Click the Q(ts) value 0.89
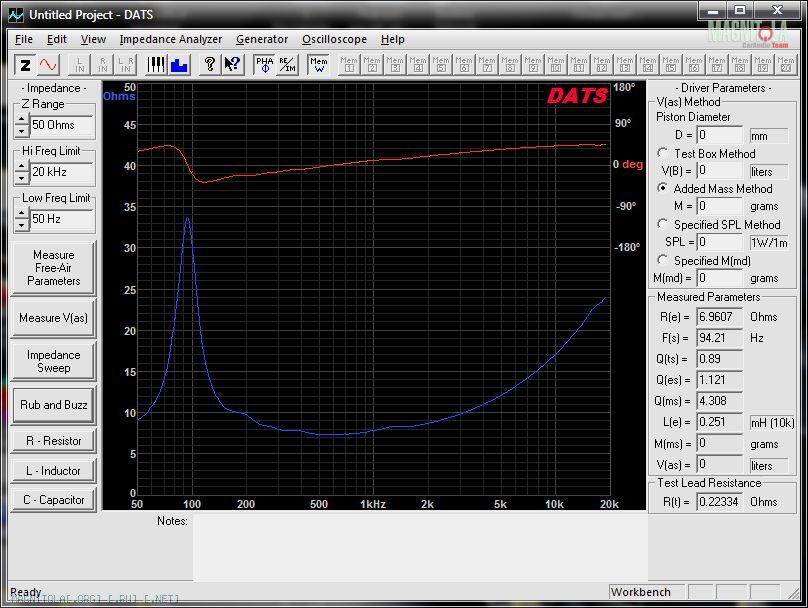 click(719, 359)
